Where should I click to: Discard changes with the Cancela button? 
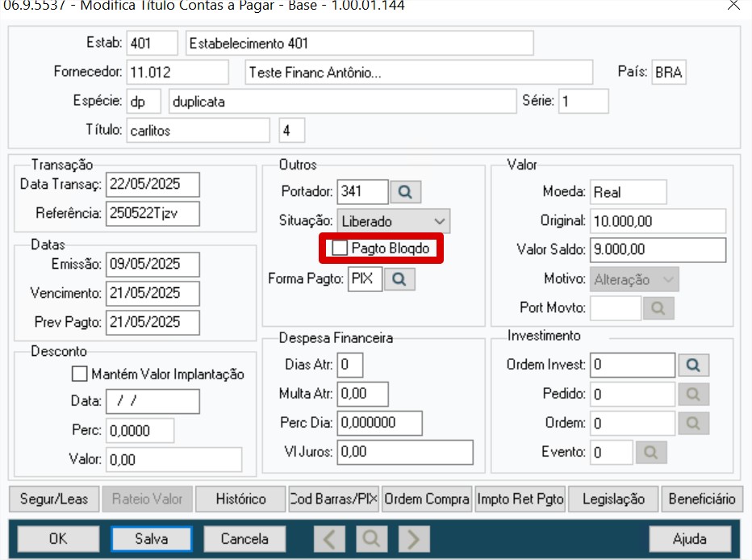pos(244,538)
